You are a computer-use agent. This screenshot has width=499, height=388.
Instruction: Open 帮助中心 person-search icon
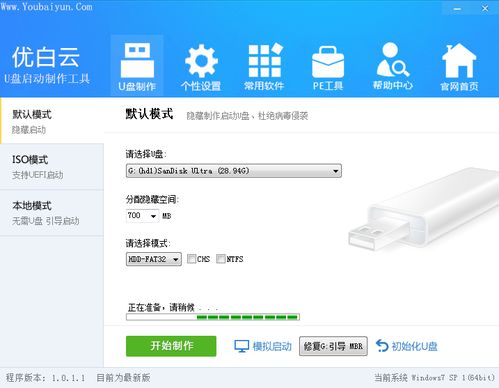393,59
